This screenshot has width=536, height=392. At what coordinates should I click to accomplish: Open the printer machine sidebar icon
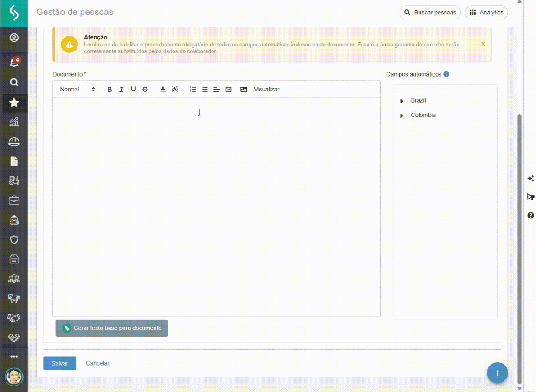pos(13,299)
